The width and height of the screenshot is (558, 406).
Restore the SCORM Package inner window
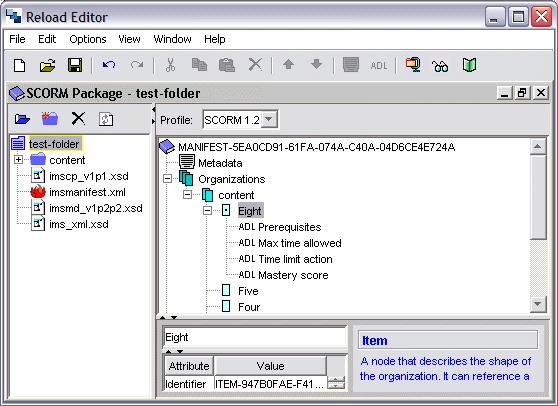[522, 93]
